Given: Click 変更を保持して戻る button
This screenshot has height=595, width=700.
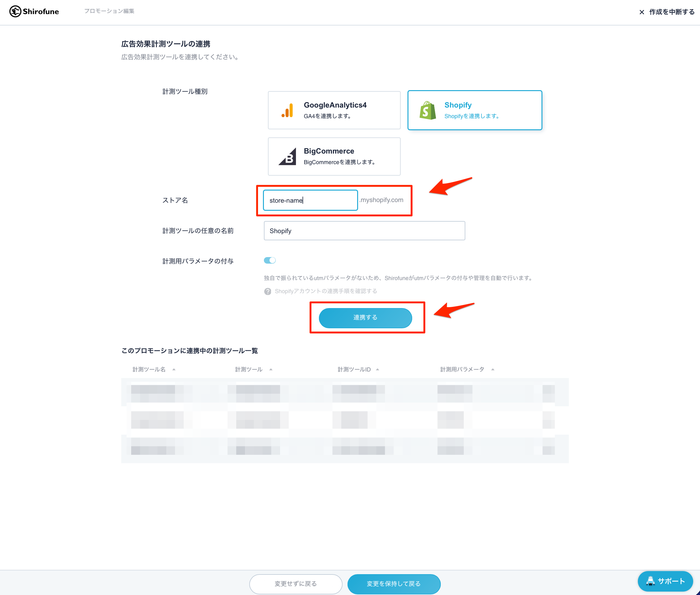Looking at the screenshot, I should coord(394,584).
